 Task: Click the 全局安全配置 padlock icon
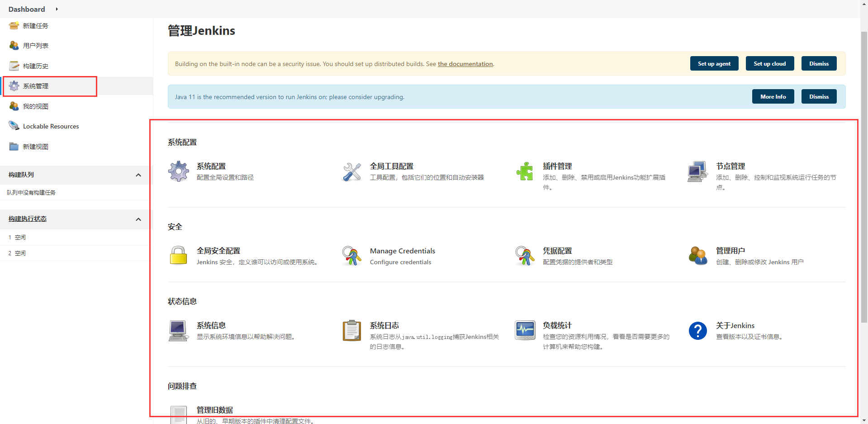click(179, 256)
